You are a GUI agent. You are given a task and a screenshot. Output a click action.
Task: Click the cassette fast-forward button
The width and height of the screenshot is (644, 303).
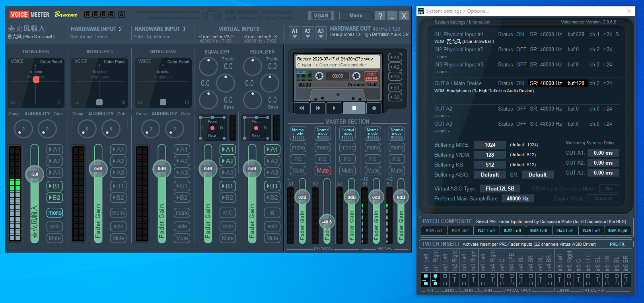(318, 108)
